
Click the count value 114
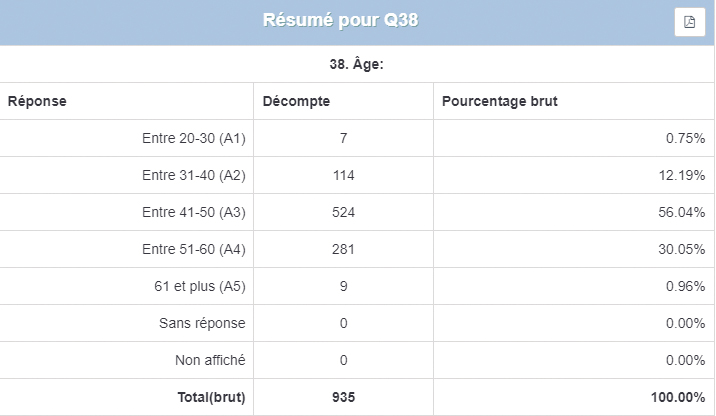pyautogui.click(x=343, y=175)
